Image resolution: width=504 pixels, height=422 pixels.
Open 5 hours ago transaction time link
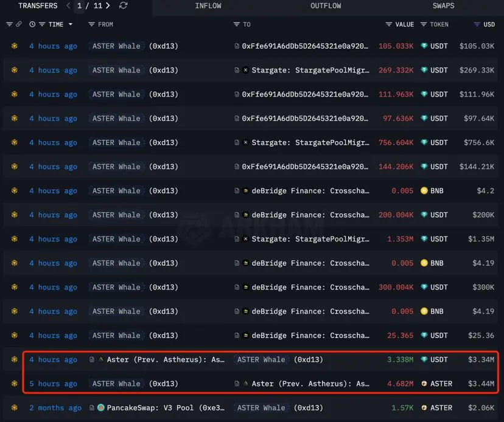[53, 384]
